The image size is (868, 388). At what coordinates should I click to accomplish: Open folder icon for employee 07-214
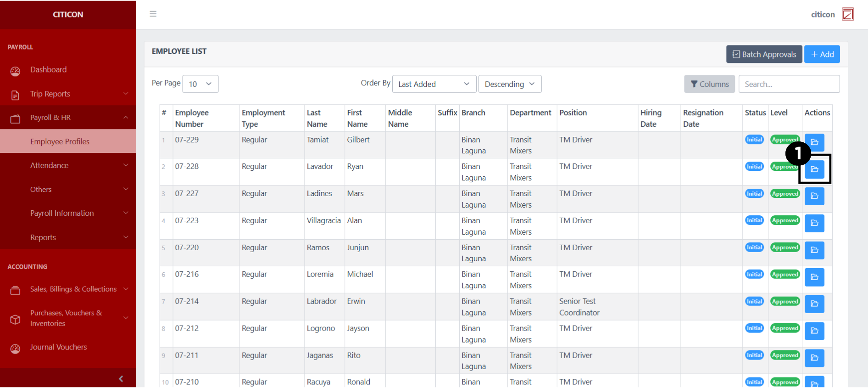coord(814,304)
